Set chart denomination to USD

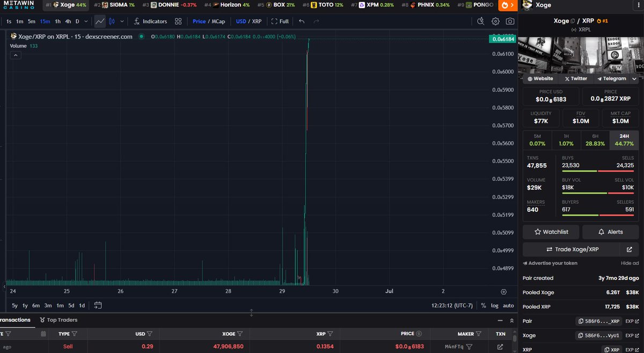pyautogui.click(x=241, y=21)
